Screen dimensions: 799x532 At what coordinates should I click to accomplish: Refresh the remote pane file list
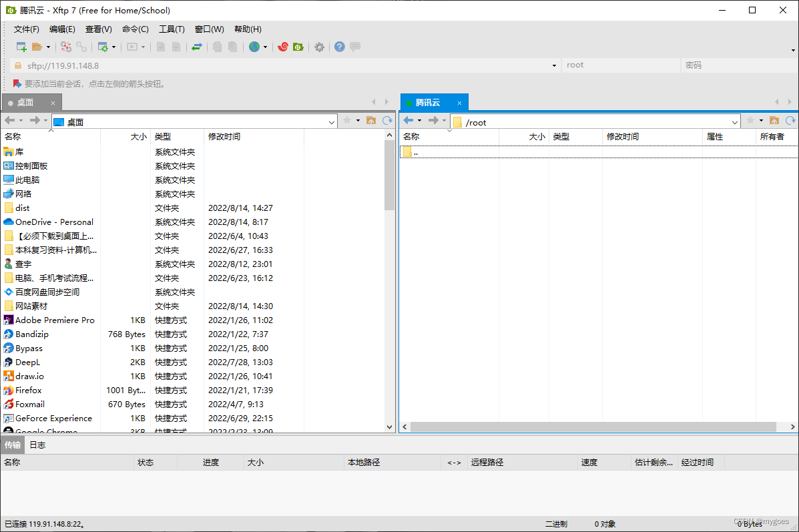click(790, 120)
